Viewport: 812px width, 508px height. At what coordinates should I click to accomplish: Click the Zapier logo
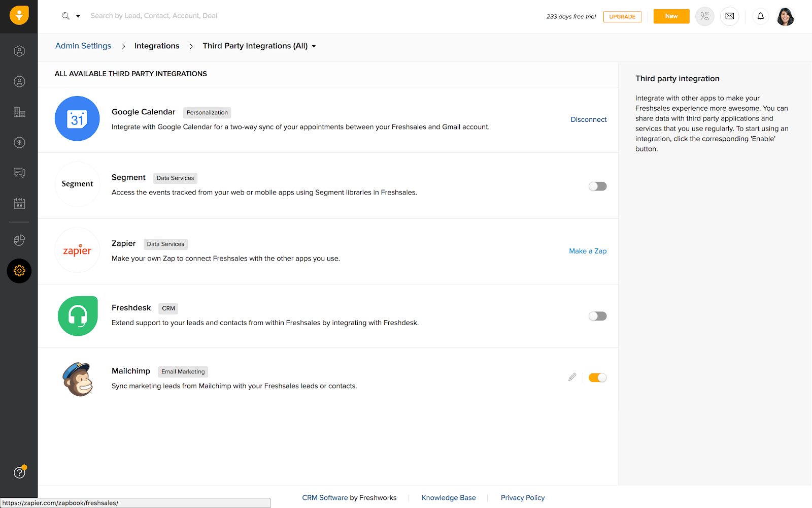77,250
